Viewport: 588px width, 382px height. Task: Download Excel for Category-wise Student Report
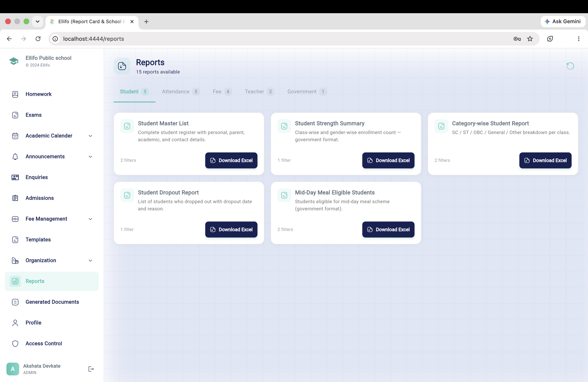coord(545,160)
